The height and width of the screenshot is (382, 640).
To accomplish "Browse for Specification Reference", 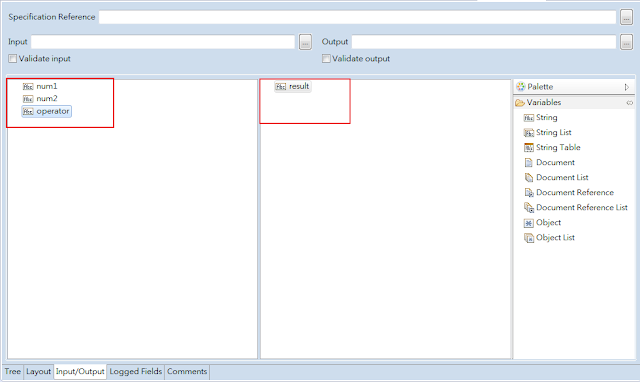I will (x=627, y=18).
